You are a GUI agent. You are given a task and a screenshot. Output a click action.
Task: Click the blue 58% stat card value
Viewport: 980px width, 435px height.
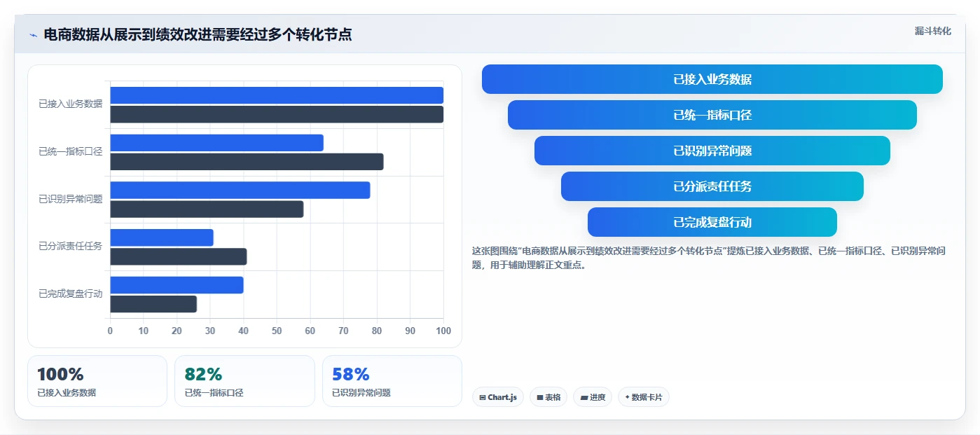pyautogui.click(x=351, y=375)
